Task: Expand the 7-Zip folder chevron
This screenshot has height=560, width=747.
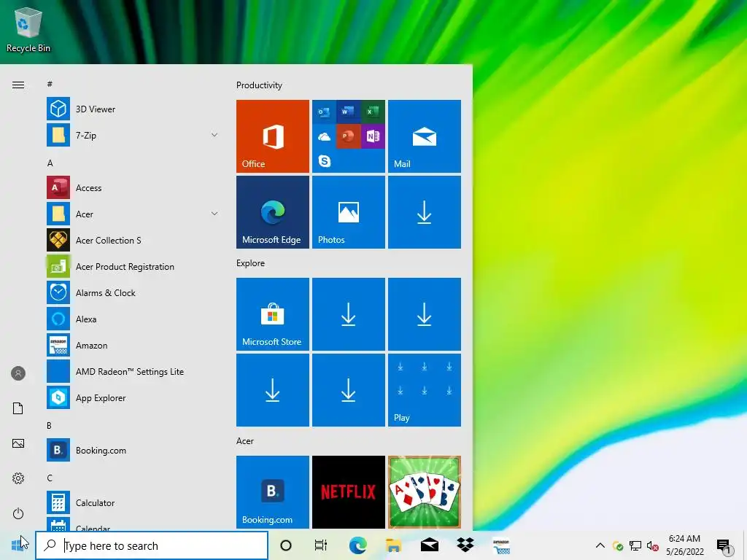Action: tap(214, 135)
